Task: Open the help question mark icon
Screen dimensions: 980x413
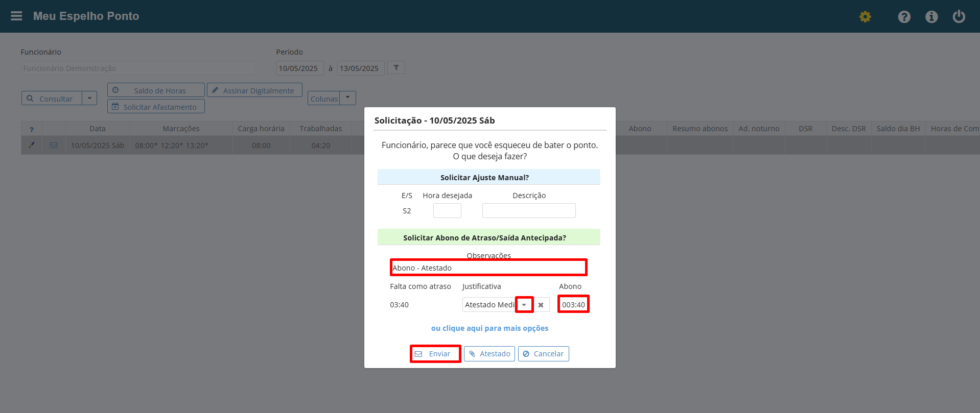Action: (904, 17)
